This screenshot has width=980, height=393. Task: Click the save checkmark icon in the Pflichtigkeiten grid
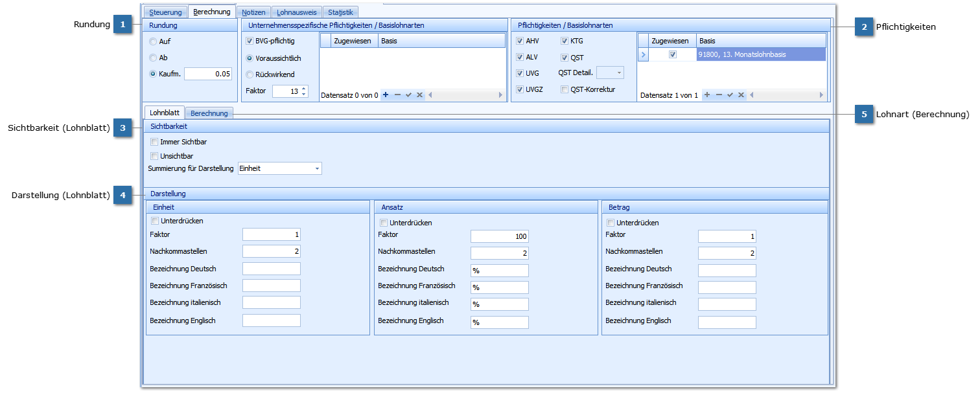(730, 95)
